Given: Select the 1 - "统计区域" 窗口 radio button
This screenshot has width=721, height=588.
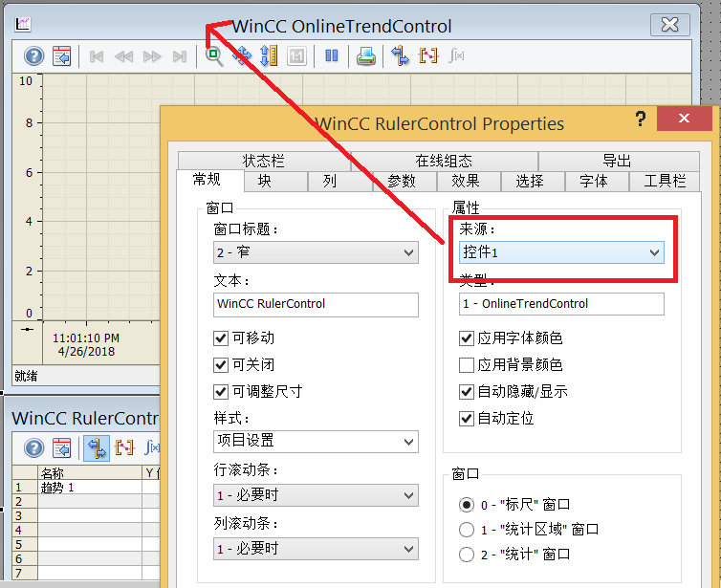Looking at the screenshot, I should coord(467,530).
